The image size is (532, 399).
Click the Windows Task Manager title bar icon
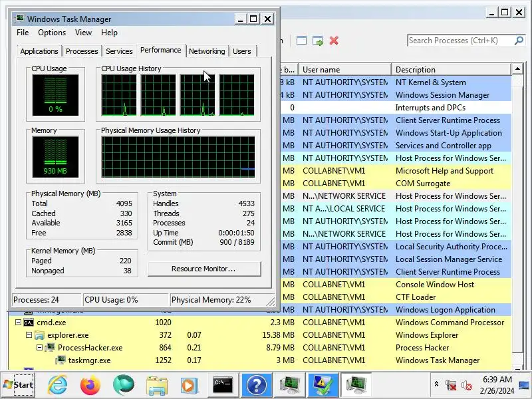(20, 19)
